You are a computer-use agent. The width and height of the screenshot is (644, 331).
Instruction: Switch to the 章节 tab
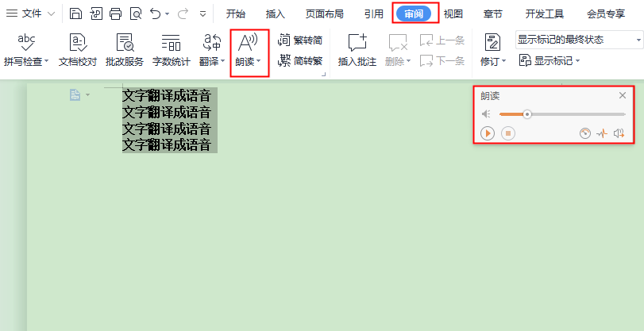tap(493, 14)
